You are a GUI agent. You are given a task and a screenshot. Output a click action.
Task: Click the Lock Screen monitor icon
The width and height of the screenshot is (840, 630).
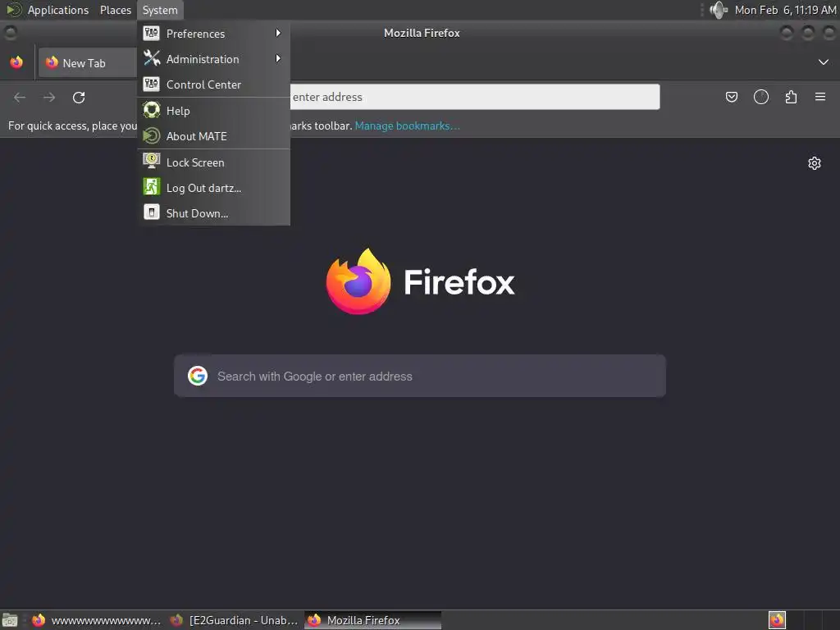tap(151, 162)
